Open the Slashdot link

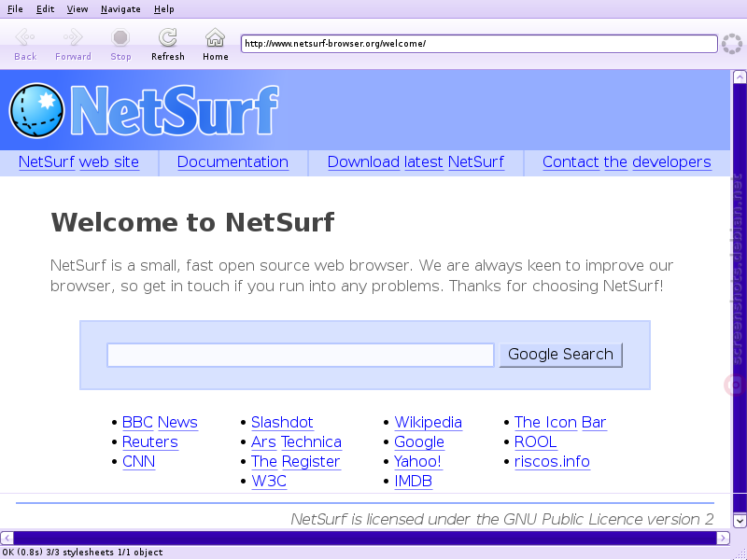[x=282, y=423]
